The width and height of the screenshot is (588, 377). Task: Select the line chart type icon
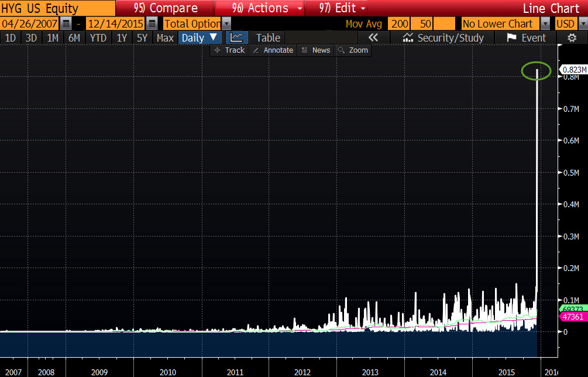click(236, 37)
